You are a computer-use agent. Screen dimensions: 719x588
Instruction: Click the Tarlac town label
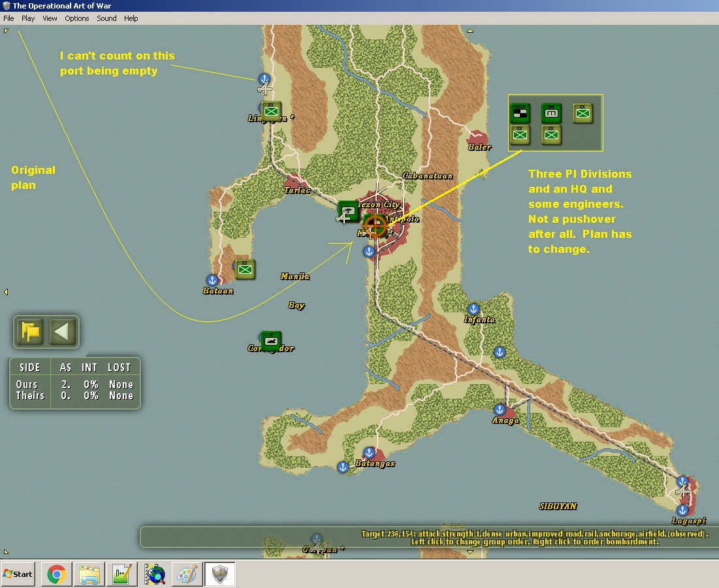pyautogui.click(x=297, y=190)
